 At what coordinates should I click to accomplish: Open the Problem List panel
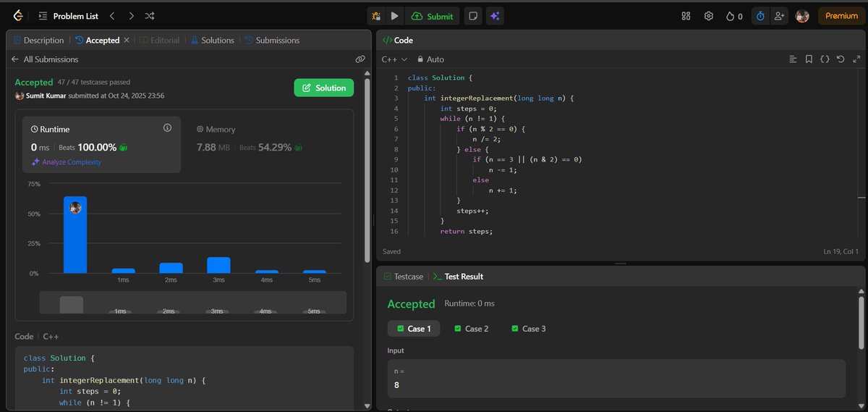(67, 15)
